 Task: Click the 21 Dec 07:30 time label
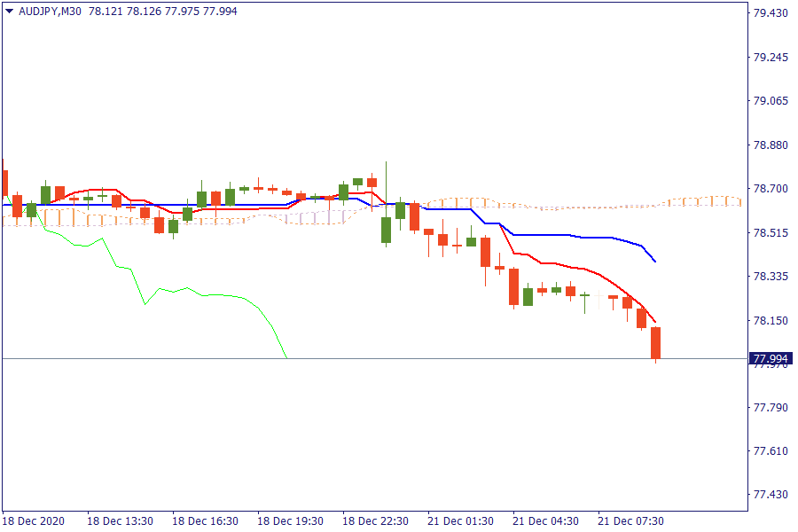pyautogui.click(x=630, y=520)
